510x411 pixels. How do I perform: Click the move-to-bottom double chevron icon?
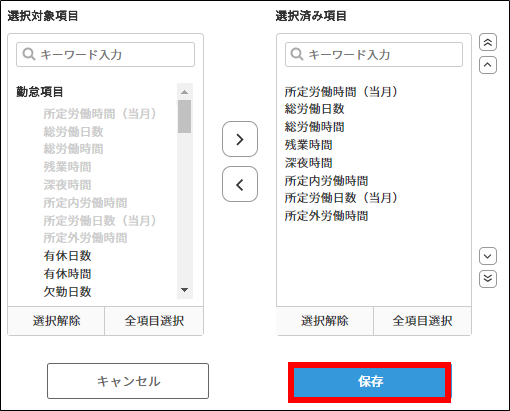[488, 279]
